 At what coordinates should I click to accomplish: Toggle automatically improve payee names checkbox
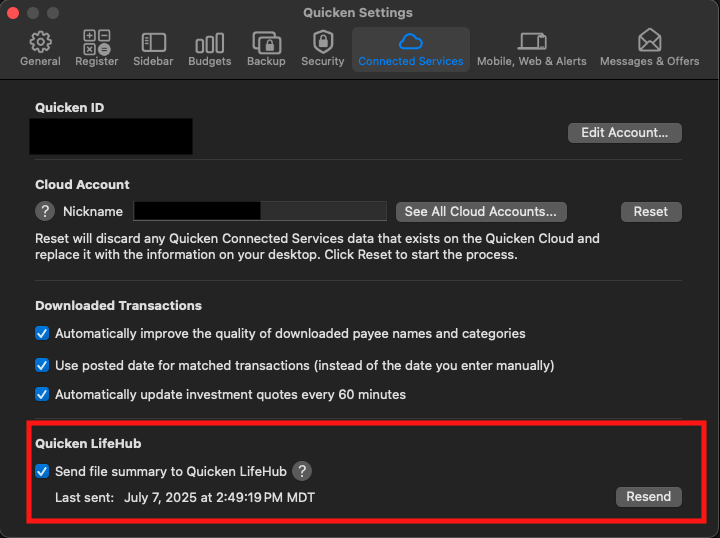[x=42, y=333]
